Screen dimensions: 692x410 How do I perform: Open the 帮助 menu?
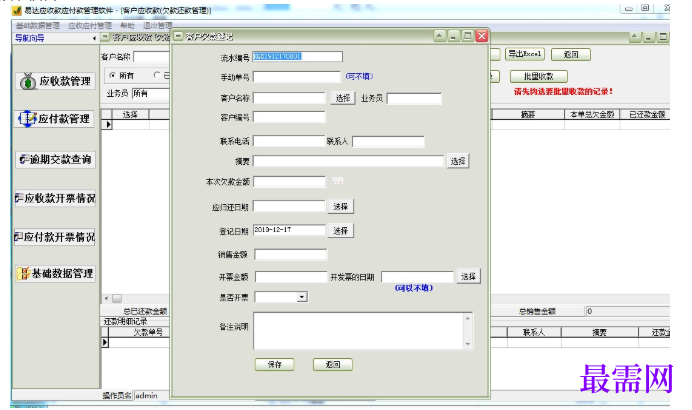tap(127, 26)
